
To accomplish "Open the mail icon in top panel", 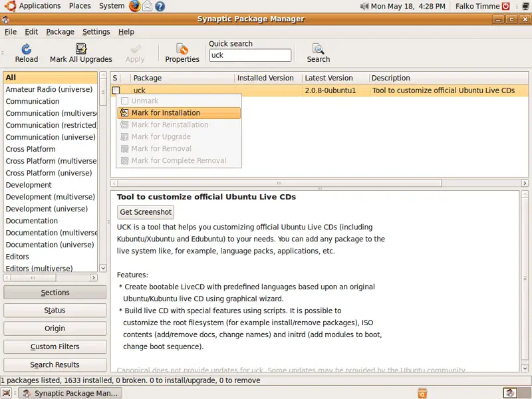I will [x=147, y=6].
